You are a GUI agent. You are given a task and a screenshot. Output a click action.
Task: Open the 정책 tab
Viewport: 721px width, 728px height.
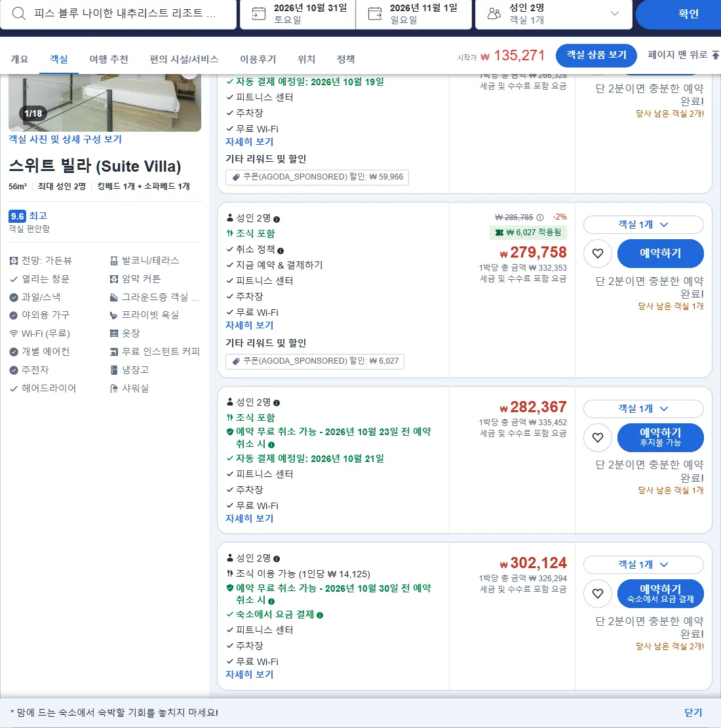pyautogui.click(x=345, y=59)
